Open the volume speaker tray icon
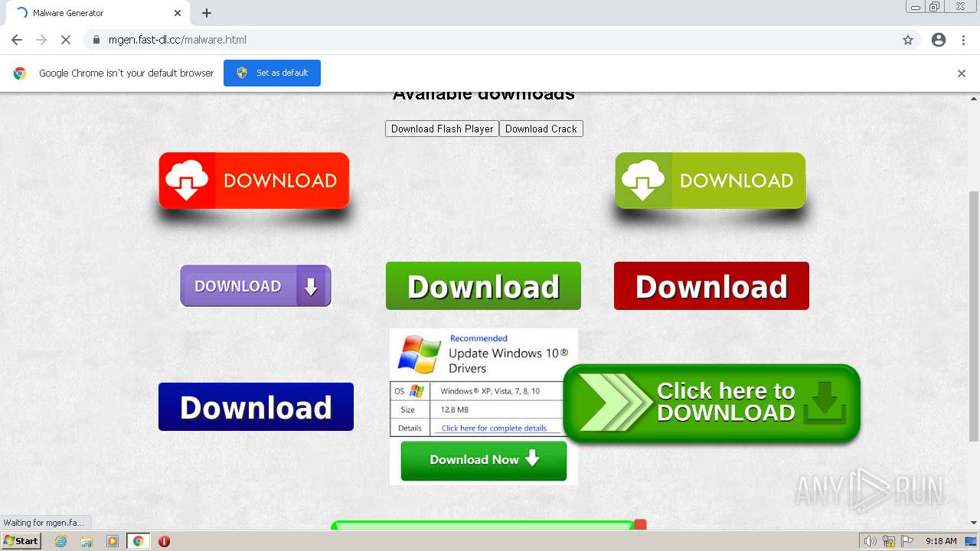The height and width of the screenshot is (551, 980). 870,541
